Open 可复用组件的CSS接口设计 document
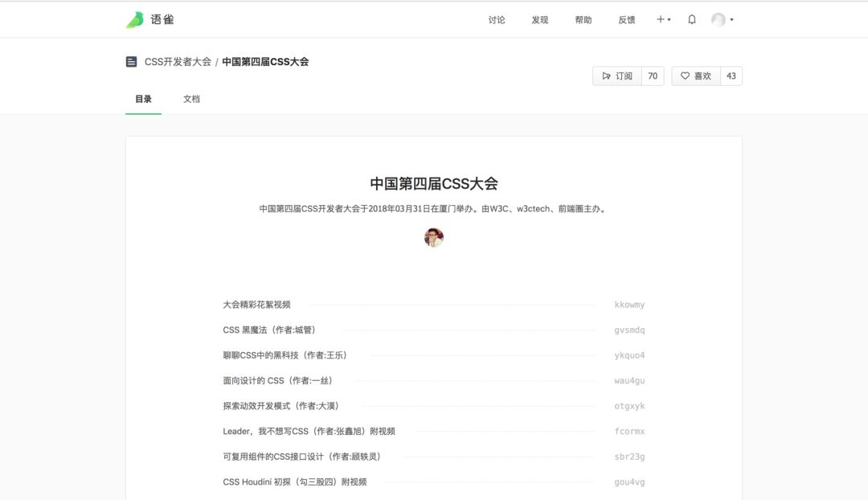The width and height of the screenshot is (868, 500). [x=301, y=457]
